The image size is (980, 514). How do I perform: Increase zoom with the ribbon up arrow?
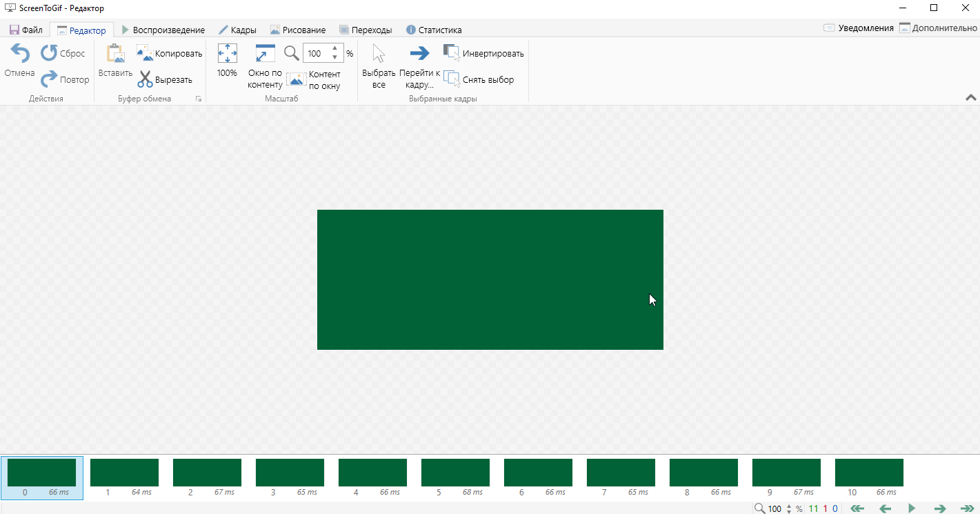335,48
